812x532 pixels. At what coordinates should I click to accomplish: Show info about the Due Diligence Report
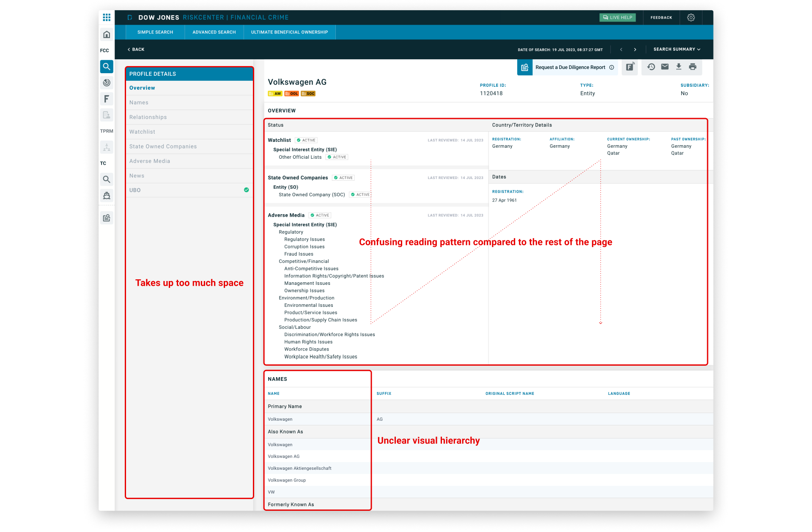(612, 67)
